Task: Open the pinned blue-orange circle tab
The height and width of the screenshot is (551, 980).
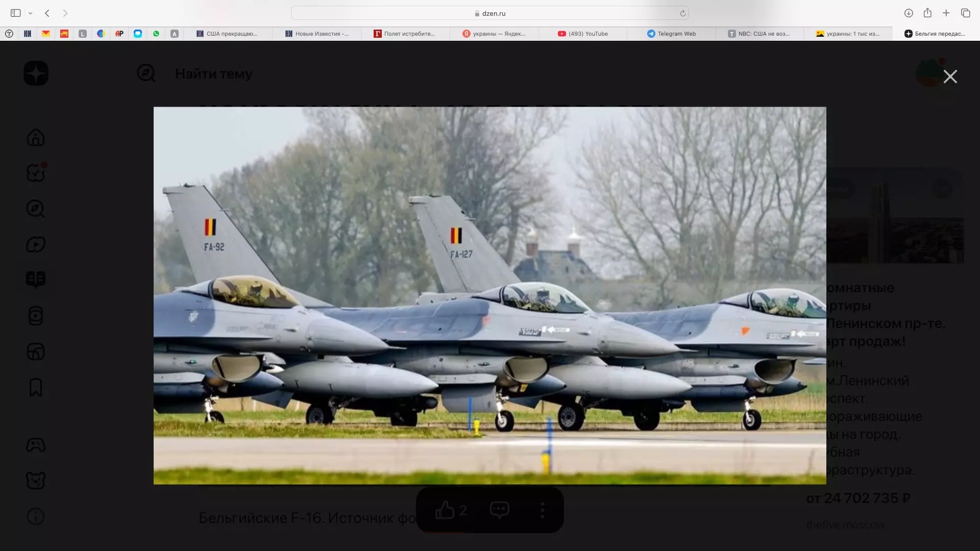Action: [x=101, y=34]
